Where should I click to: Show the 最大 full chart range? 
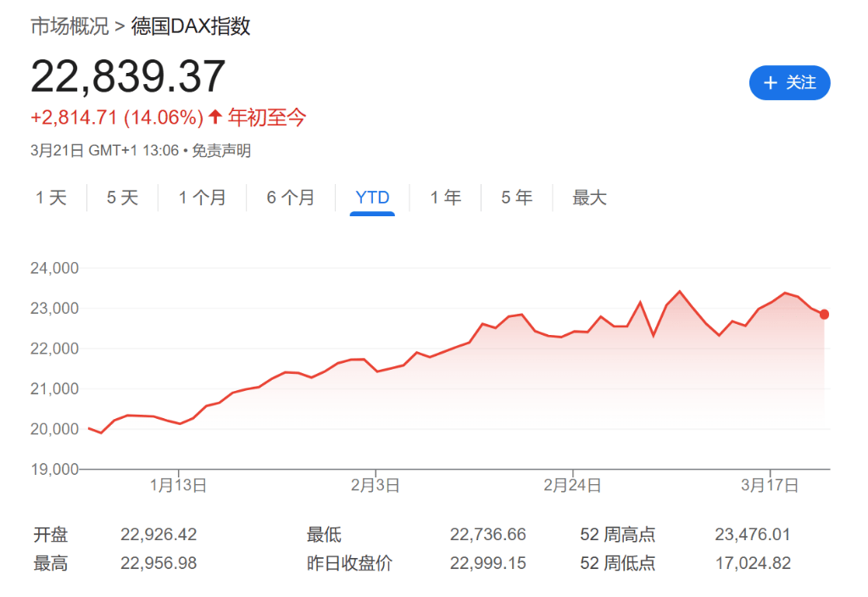click(x=589, y=197)
